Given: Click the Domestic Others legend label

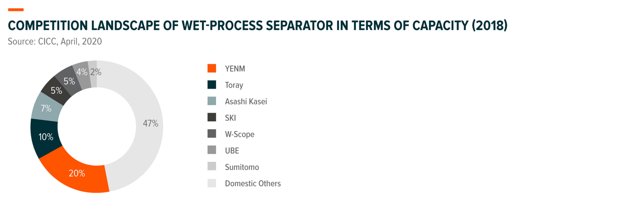Looking at the screenshot, I should [253, 183].
